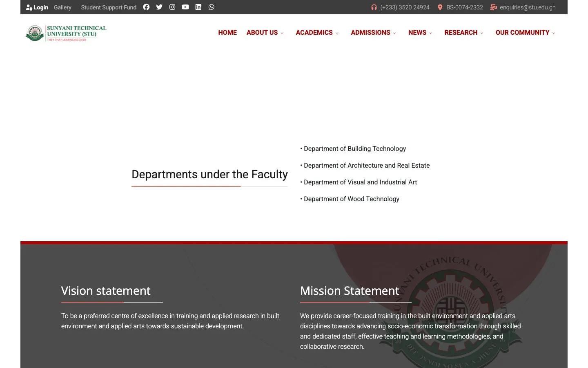Click the headphones phone icon
Viewport: 588px width, 368px height.
click(374, 7)
